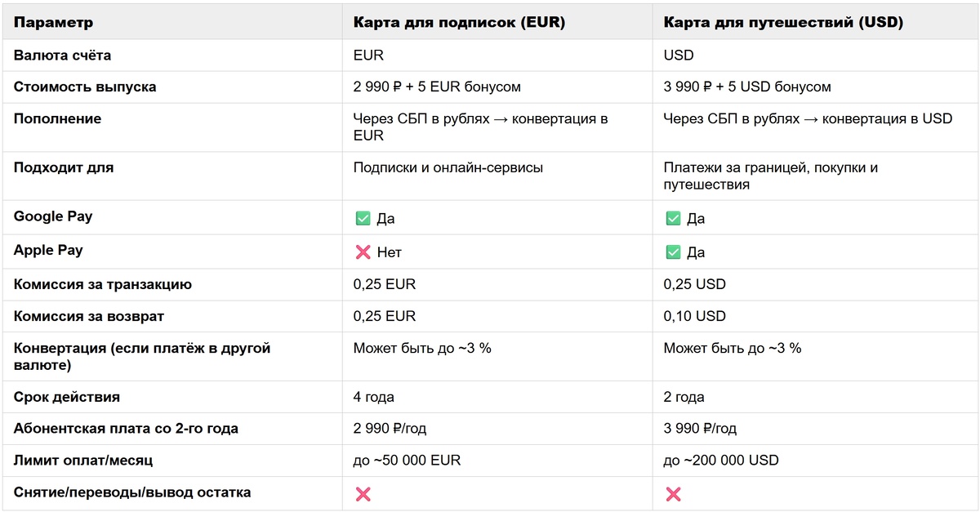This screenshot has height=512, width=980.
Task: Click the "4 года" validity cell
Action: [374, 397]
